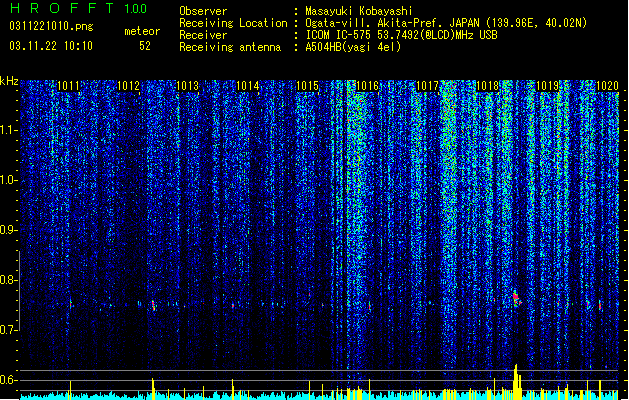The width and height of the screenshot is (629, 400).
Task: Click the 1.1 kHz axis label
Action: pos(8,130)
